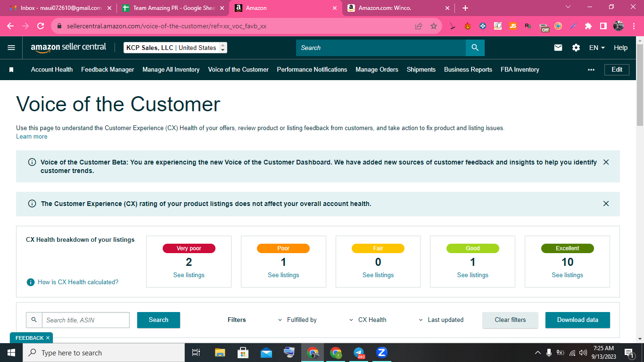See listings under Fair
Screen dimensions: 644x362
[378, 275]
